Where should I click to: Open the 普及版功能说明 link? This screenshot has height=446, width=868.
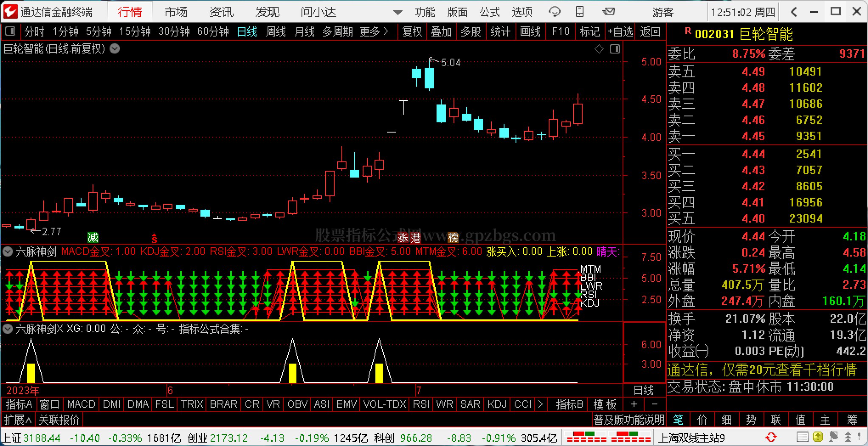click(x=629, y=420)
